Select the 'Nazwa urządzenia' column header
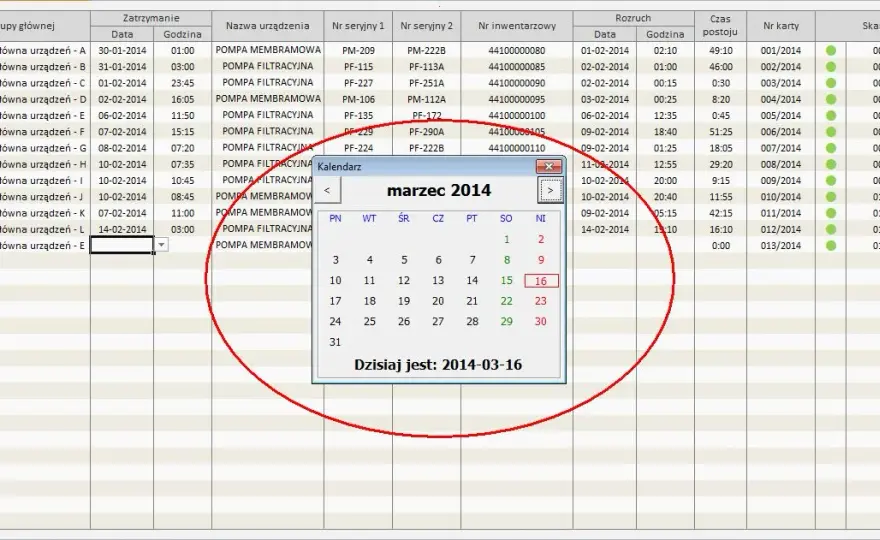Image resolution: width=880 pixels, height=540 pixels. 268,26
